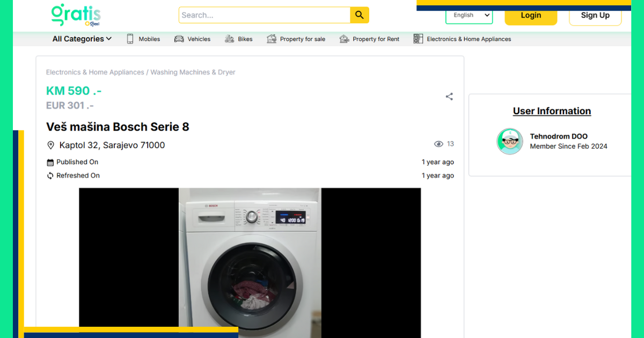
Task: Open the washing machine photo
Action: click(x=250, y=263)
